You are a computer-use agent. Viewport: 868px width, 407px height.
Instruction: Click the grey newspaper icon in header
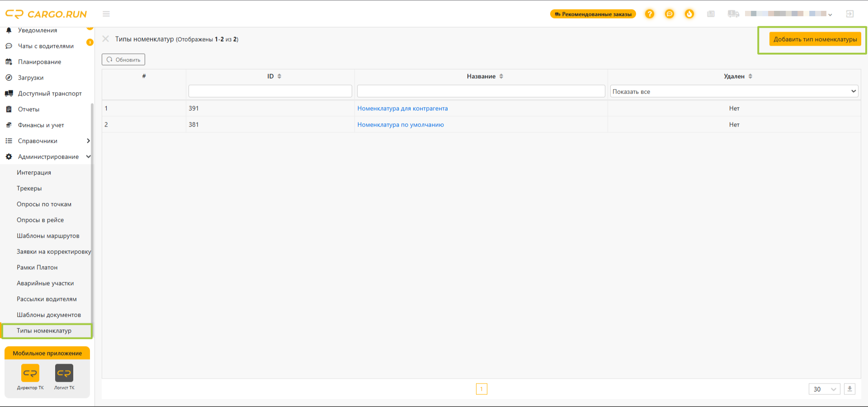click(x=711, y=14)
